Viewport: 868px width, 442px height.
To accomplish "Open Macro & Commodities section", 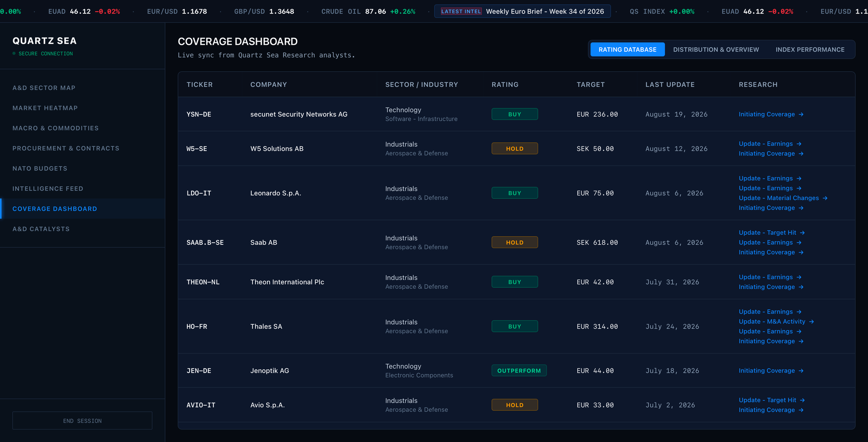I will coord(56,128).
